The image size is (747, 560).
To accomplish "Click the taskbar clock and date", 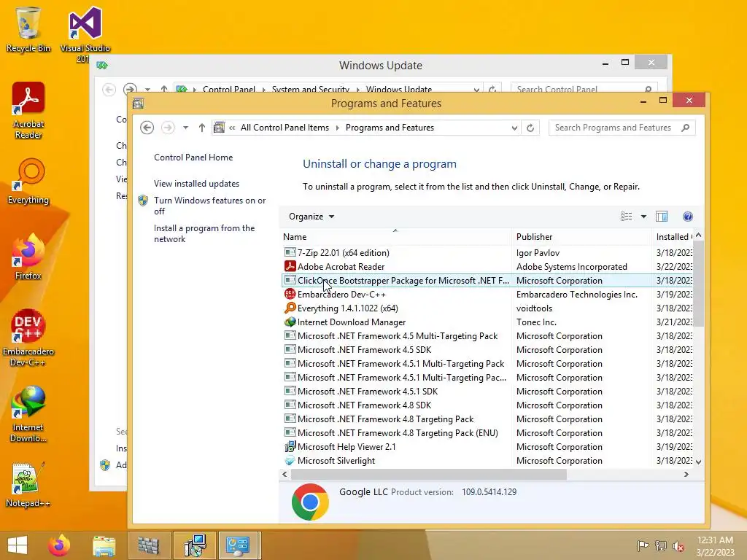I will (715, 545).
